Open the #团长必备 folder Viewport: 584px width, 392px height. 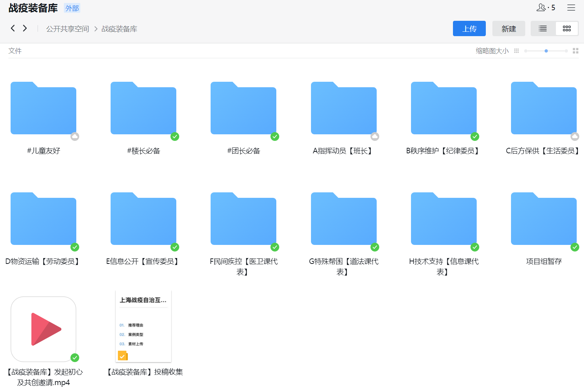pyautogui.click(x=243, y=108)
